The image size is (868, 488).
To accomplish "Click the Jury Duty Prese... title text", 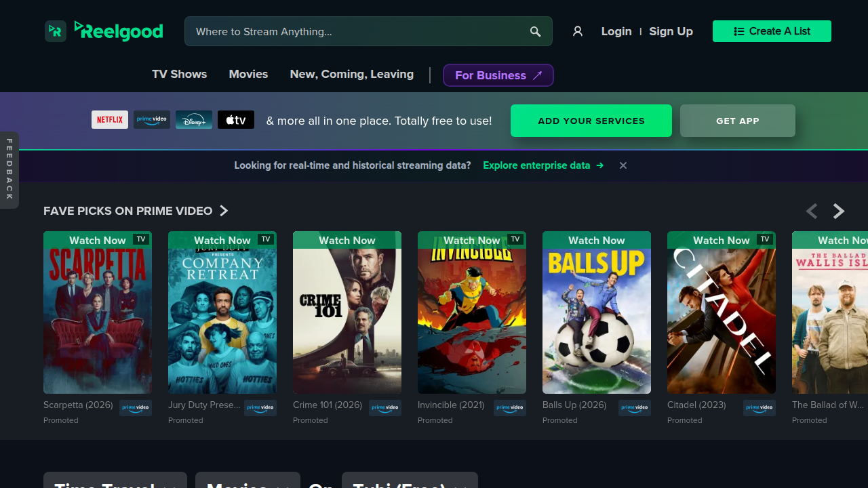I will point(204,405).
